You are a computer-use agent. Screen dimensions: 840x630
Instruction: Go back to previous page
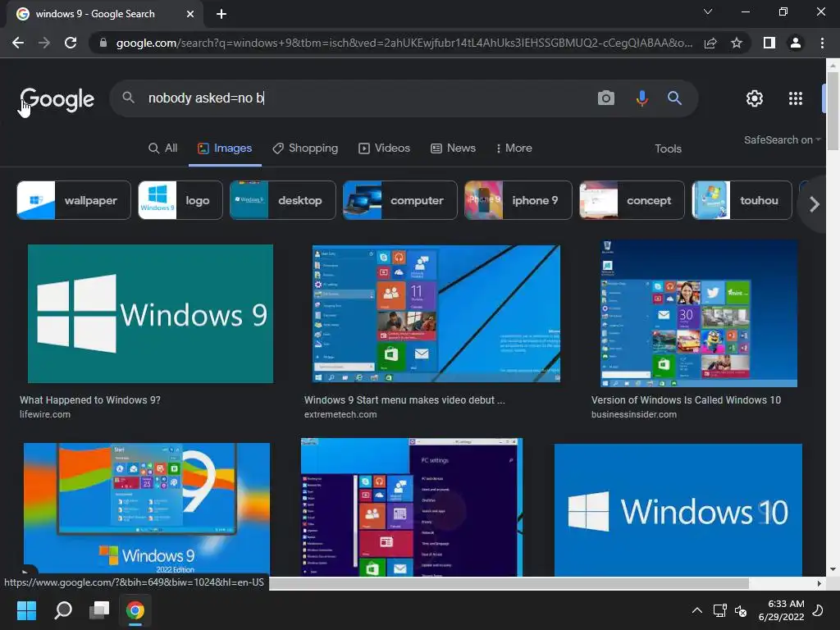[18, 43]
